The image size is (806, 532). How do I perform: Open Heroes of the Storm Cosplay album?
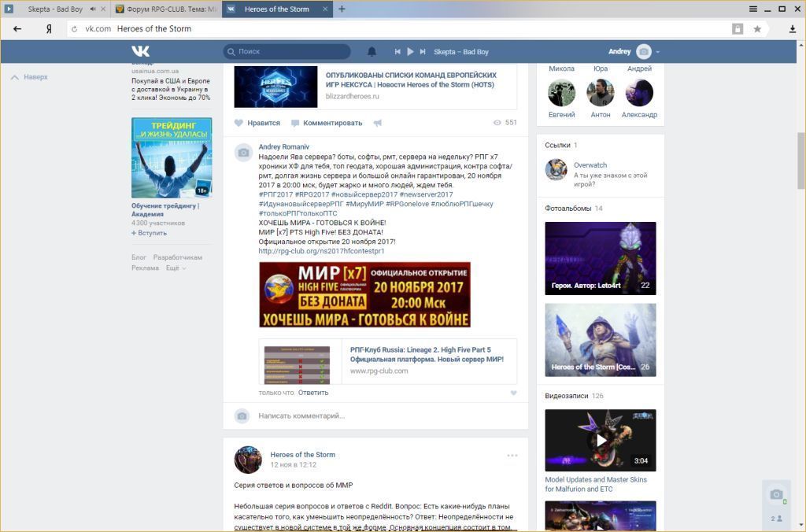coord(601,340)
